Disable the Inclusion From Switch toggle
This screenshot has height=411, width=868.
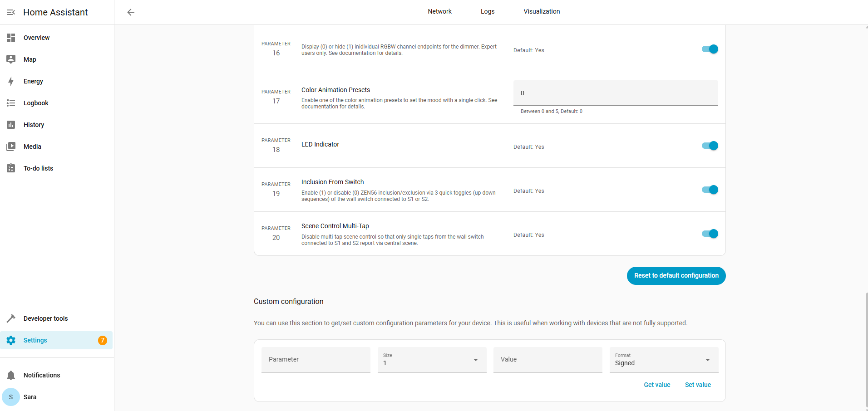(710, 190)
